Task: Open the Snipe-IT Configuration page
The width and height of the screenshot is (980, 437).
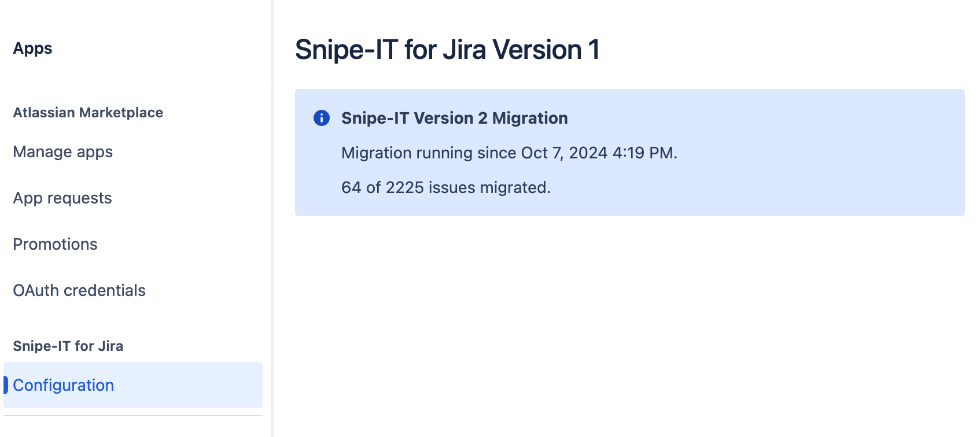Action: click(133, 385)
